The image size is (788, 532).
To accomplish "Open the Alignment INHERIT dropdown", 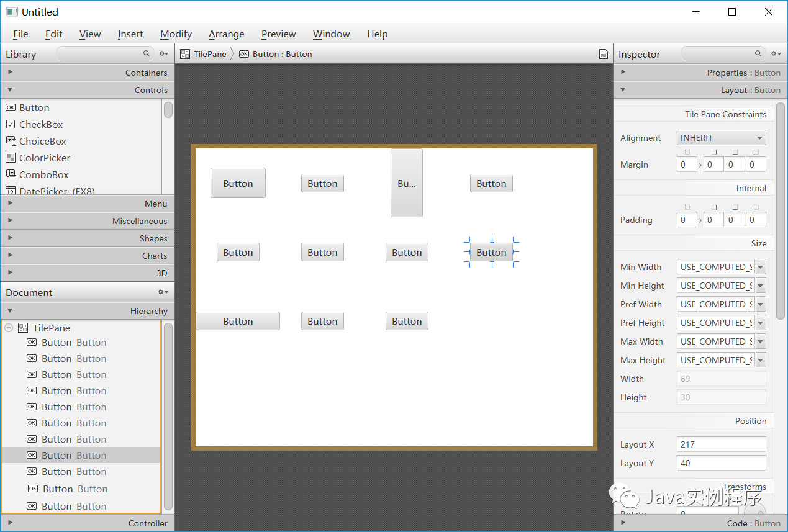I will [x=721, y=138].
